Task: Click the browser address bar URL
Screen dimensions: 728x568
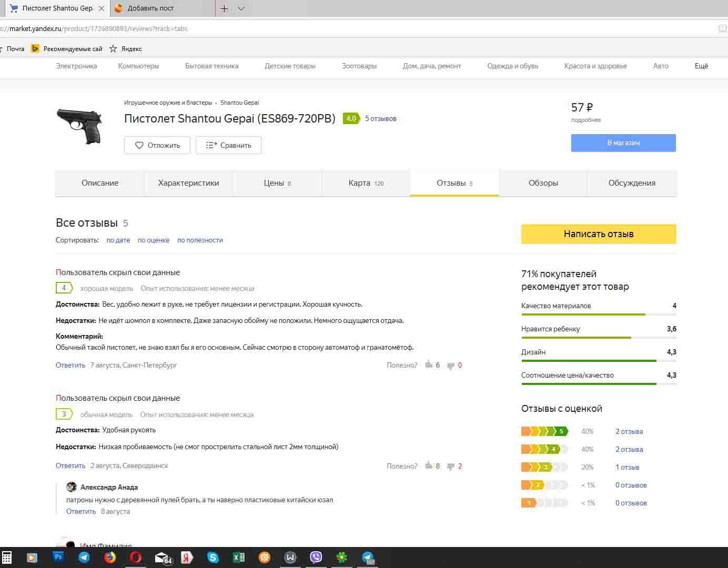Action: [x=95, y=28]
